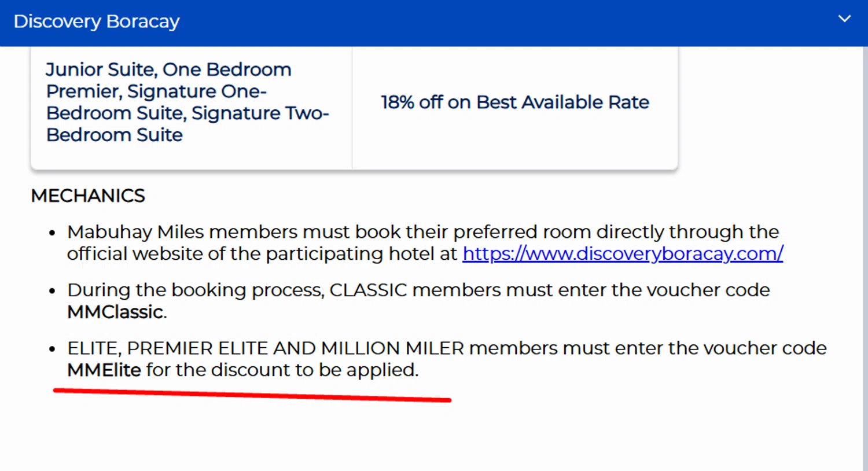Click the third bullet point marker
The image size is (868, 471).
(52, 349)
